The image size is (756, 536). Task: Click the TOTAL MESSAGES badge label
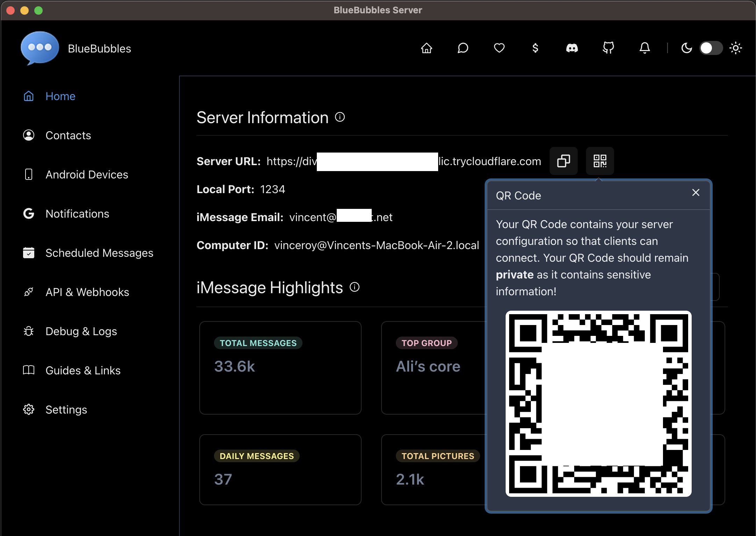click(x=258, y=343)
